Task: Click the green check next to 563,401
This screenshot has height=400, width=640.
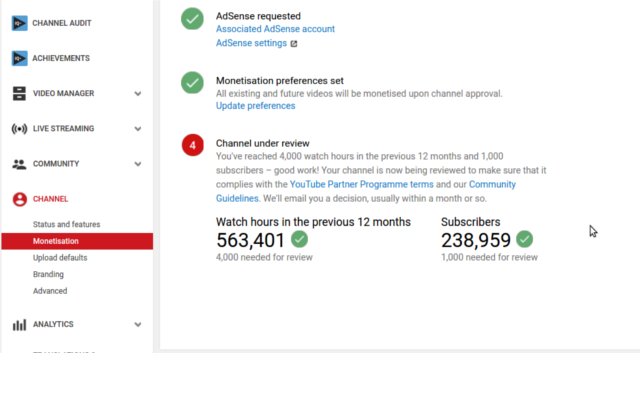Action: coord(299,239)
